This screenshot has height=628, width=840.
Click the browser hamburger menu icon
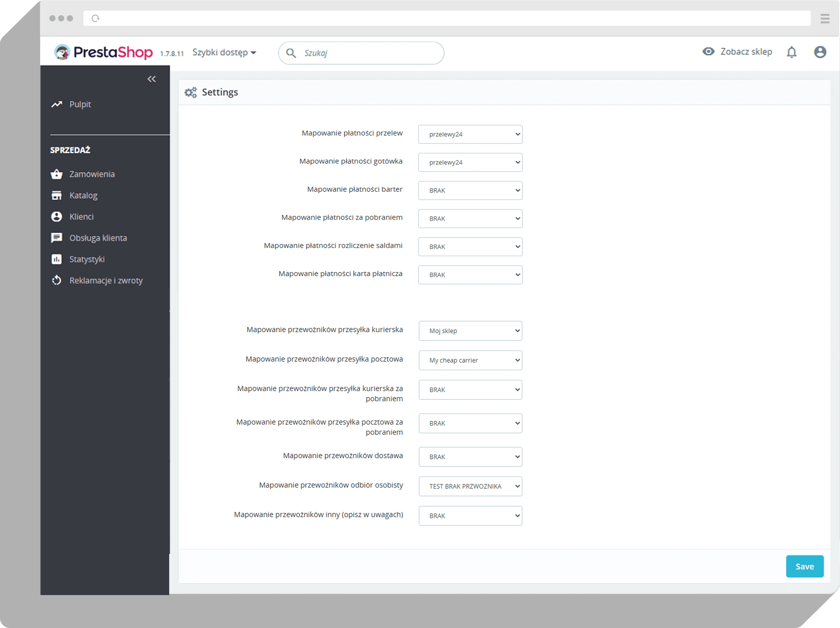(825, 19)
